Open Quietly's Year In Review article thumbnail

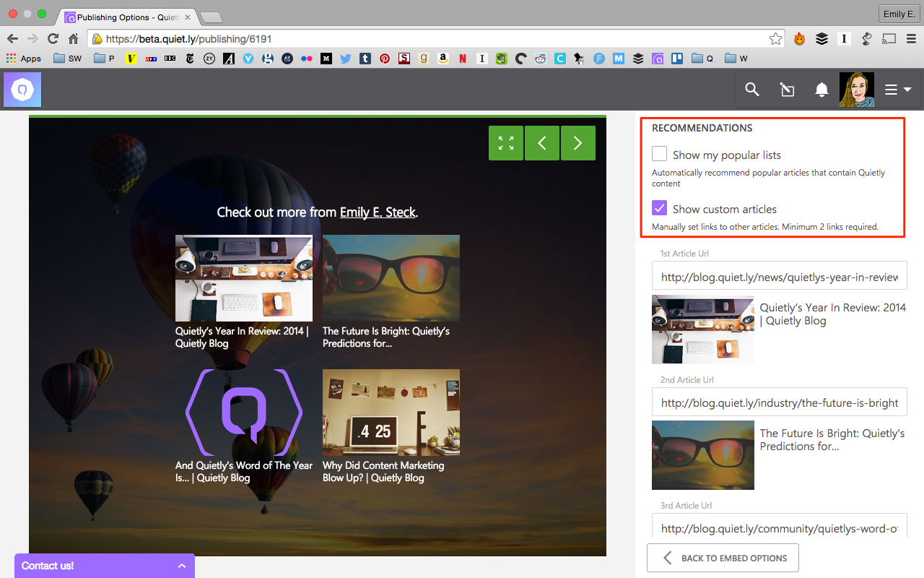point(244,278)
